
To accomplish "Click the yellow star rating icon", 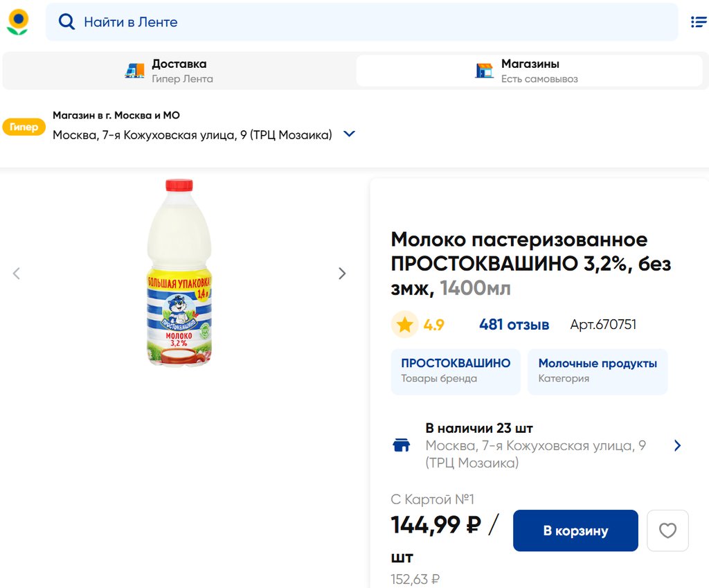I will (x=404, y=325).
